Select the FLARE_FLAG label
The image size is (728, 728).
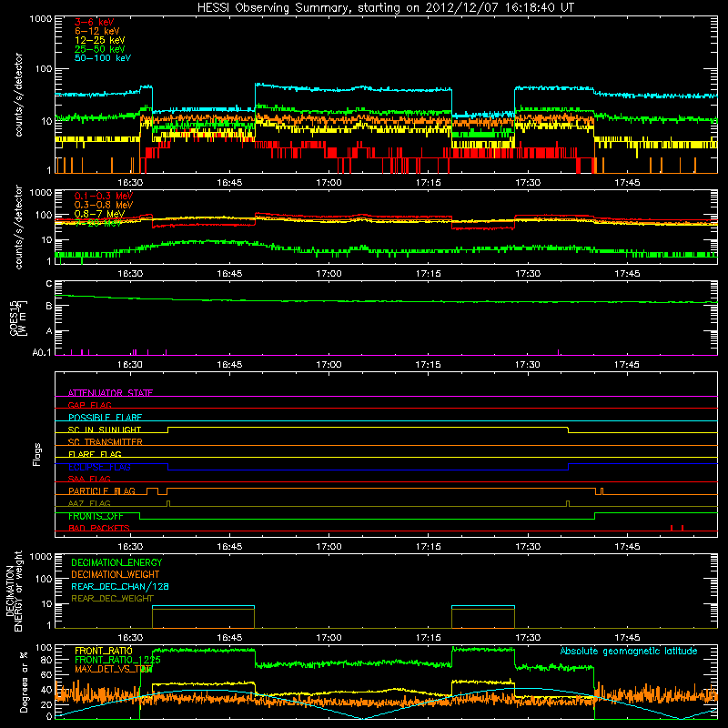(x=95, y=454)
